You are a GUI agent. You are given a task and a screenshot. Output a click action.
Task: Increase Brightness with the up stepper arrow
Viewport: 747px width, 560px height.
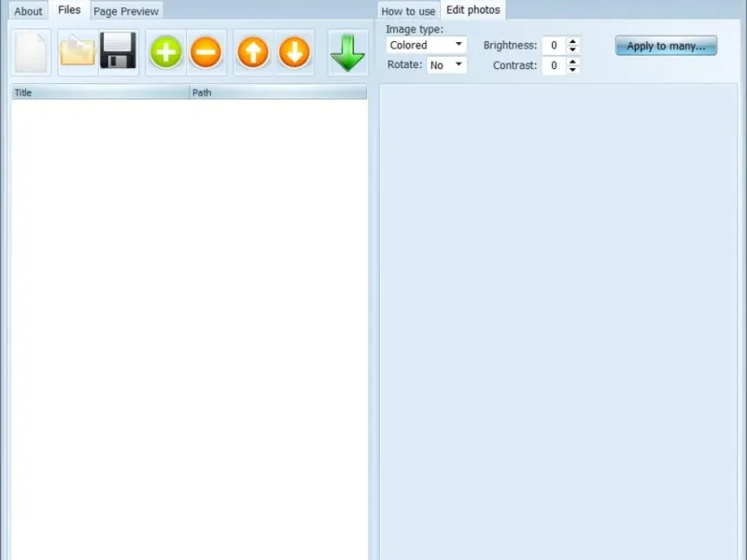coord(572,41)
